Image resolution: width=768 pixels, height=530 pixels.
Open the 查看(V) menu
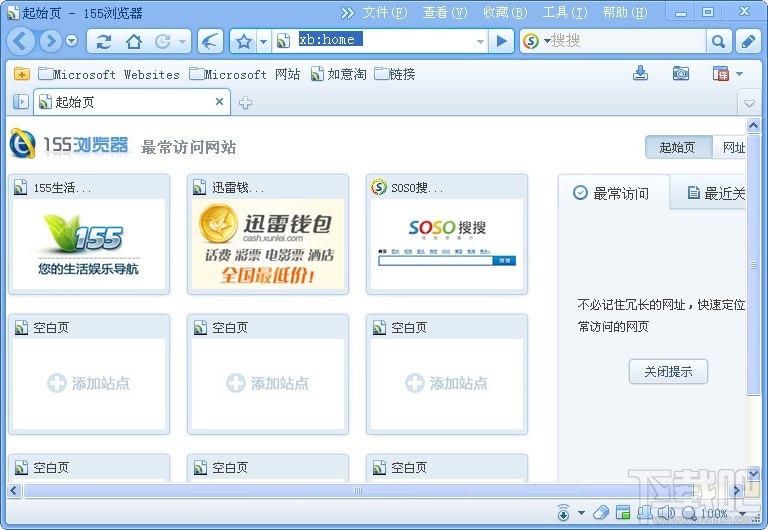445,12
